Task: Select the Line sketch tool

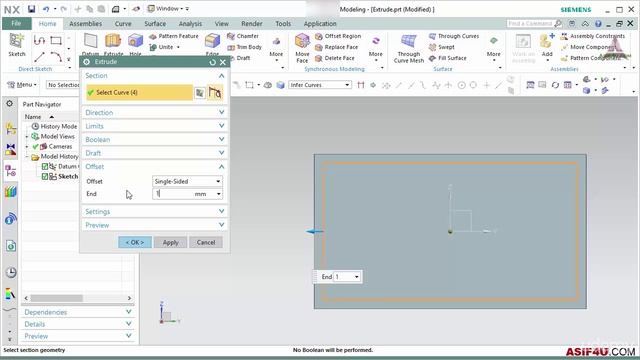Action: pyautogui.click(x=40, y=57)
